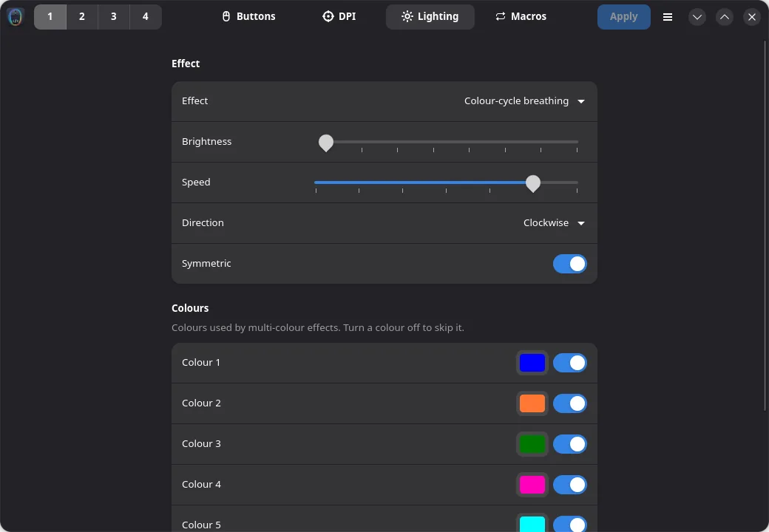Toggle the Colour 3 switch
The width and height of the screenshot is (769, 532).
[570, 444]
